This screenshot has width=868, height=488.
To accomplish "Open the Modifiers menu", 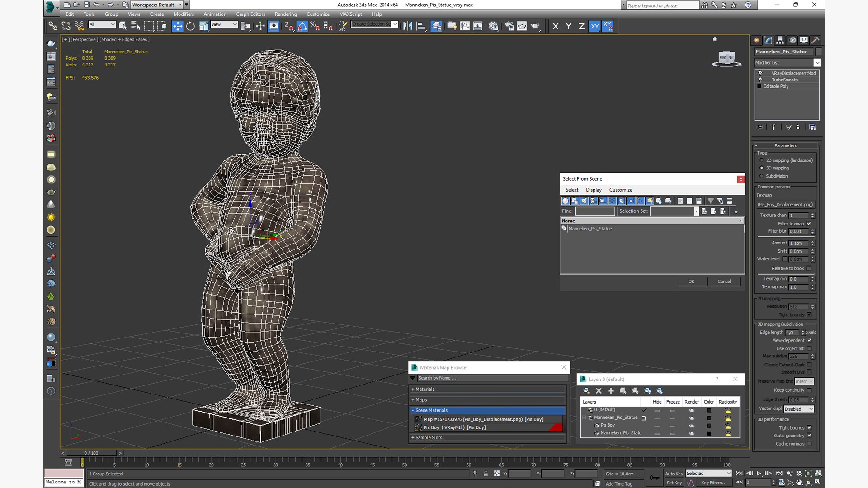I will pyautogui.click(x=184, y=14).
